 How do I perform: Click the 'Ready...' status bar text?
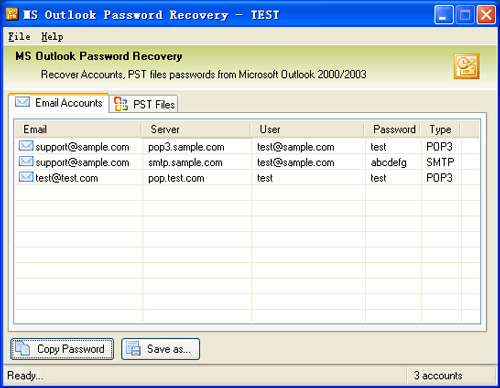click(25, 376)
